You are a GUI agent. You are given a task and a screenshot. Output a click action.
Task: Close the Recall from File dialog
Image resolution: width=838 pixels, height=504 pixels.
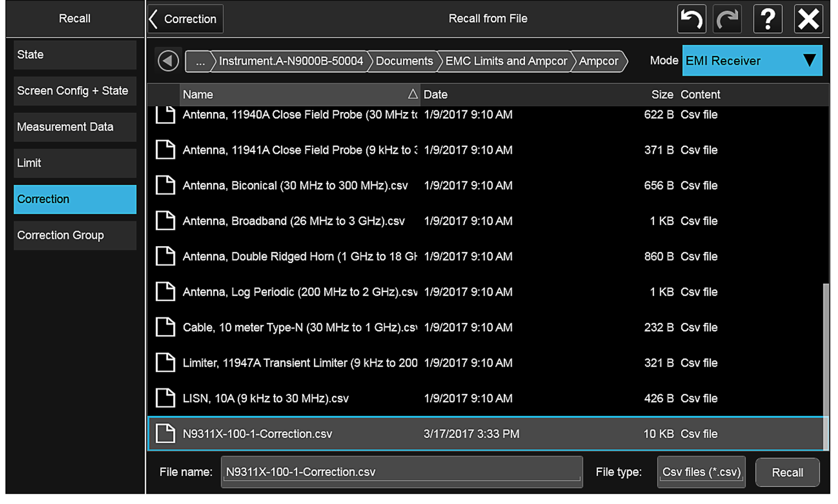(808, 19)
